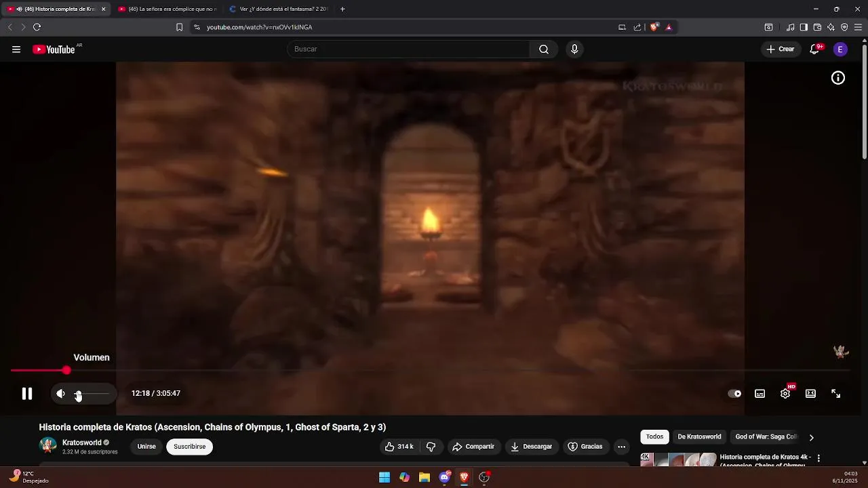This screenshot has width=868, height=488.
Task: Open the account avatar E menu
Action: [840, 49]
